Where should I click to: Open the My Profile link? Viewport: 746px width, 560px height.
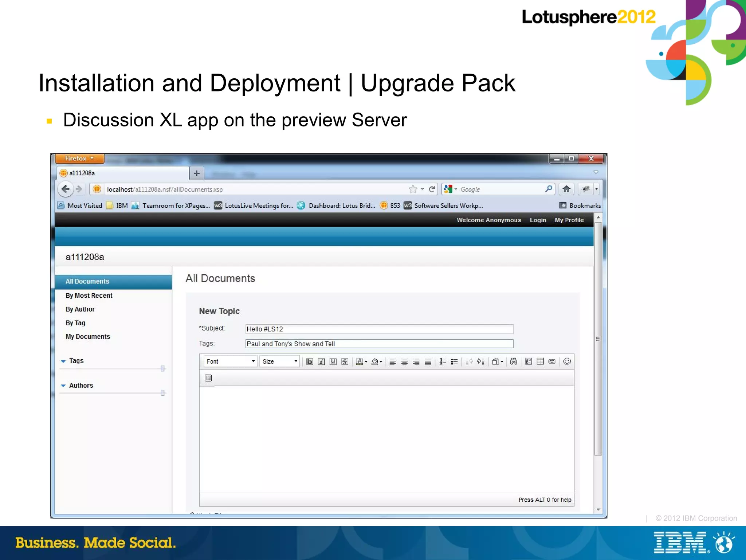(569, 220)
